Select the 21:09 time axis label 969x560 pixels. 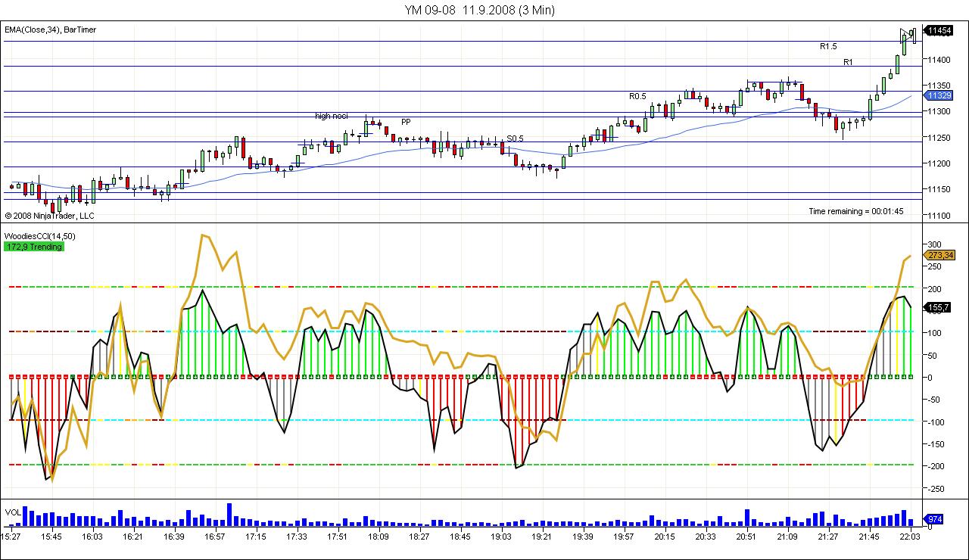(787, 537)
